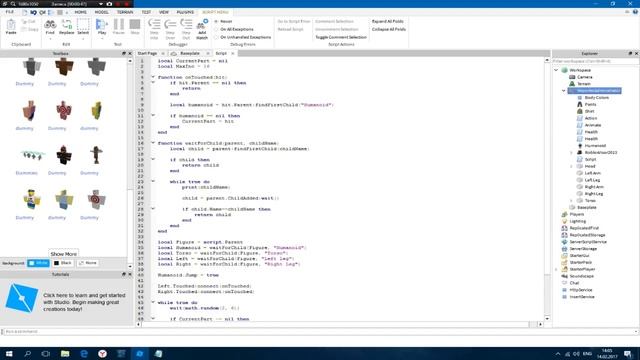Click Collapse All Folds
The height and width of the screenshot is (360, 640).
389,29
